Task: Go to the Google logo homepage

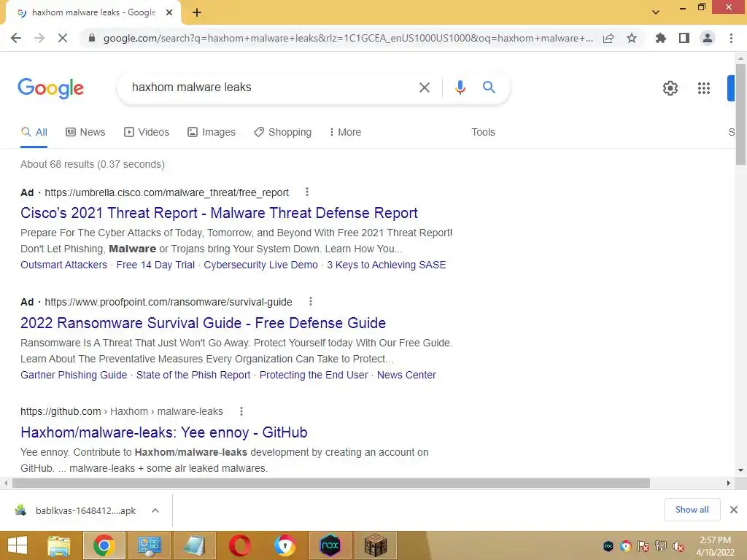Action: tap(51, 88)
